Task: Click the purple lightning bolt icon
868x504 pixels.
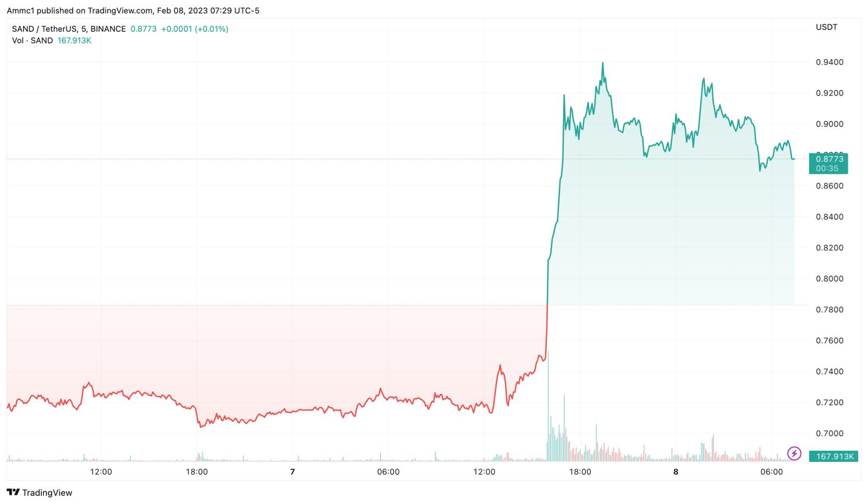Action: click(x=794, y=454)
